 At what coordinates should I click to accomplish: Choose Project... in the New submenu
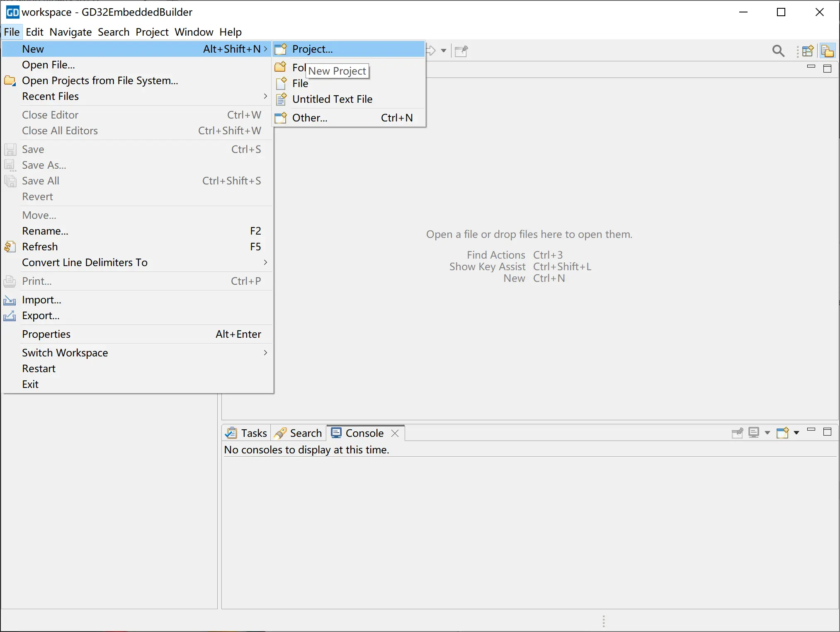click(x=312, y=49)
